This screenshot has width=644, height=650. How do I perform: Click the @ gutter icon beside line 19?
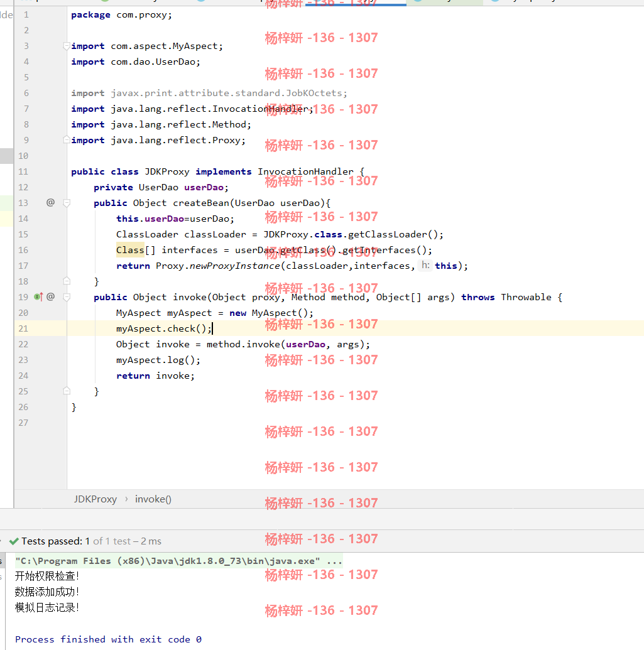click(51, 297)
